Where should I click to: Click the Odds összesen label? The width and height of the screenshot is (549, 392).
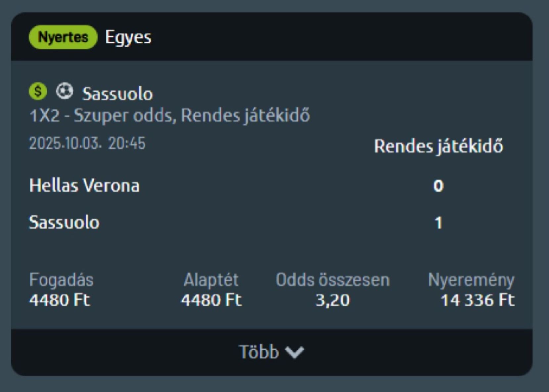tap(333, 280)
